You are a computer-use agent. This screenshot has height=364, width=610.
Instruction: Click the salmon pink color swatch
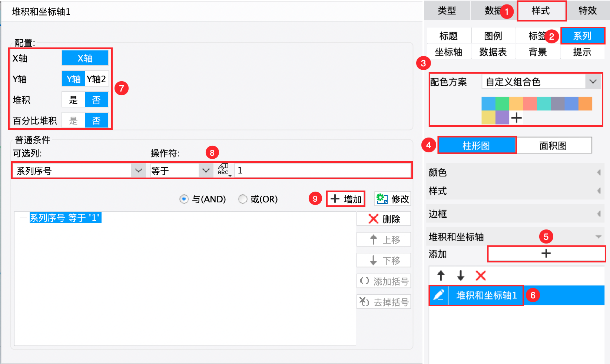[x=530, y=103]
